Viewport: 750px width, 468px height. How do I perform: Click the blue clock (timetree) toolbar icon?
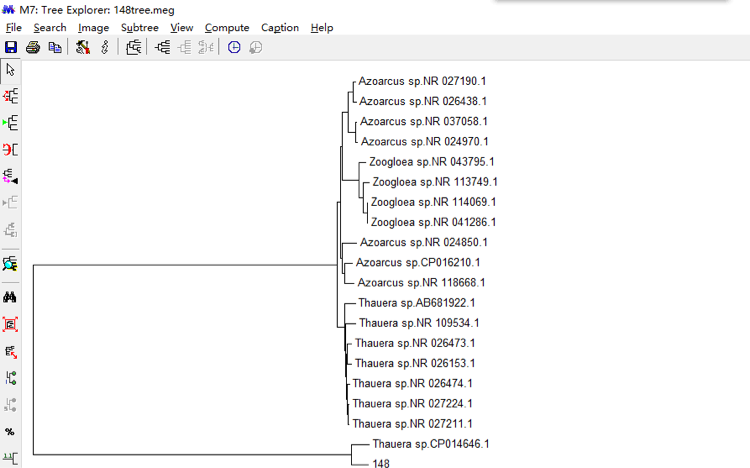(234, 47)
